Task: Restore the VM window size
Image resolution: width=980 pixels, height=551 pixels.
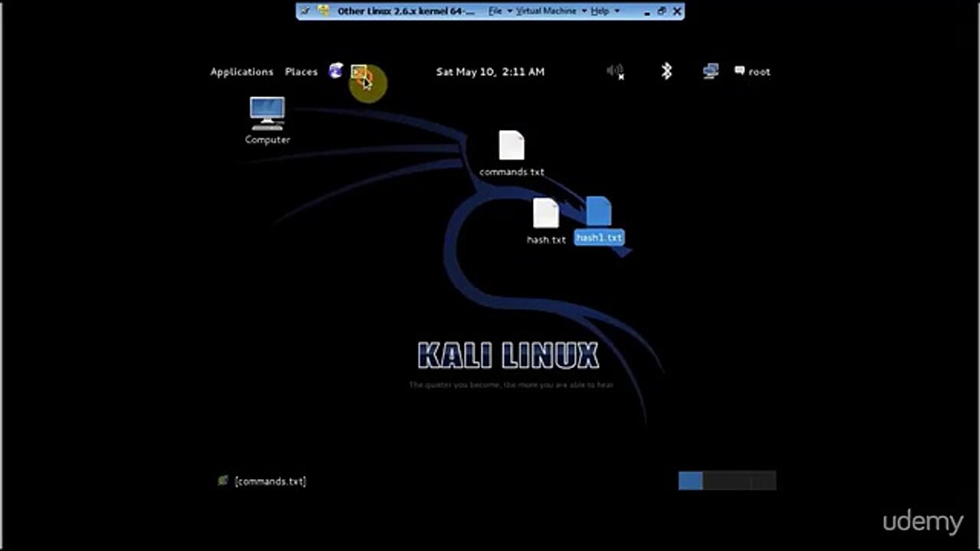Action: point(661,11)
